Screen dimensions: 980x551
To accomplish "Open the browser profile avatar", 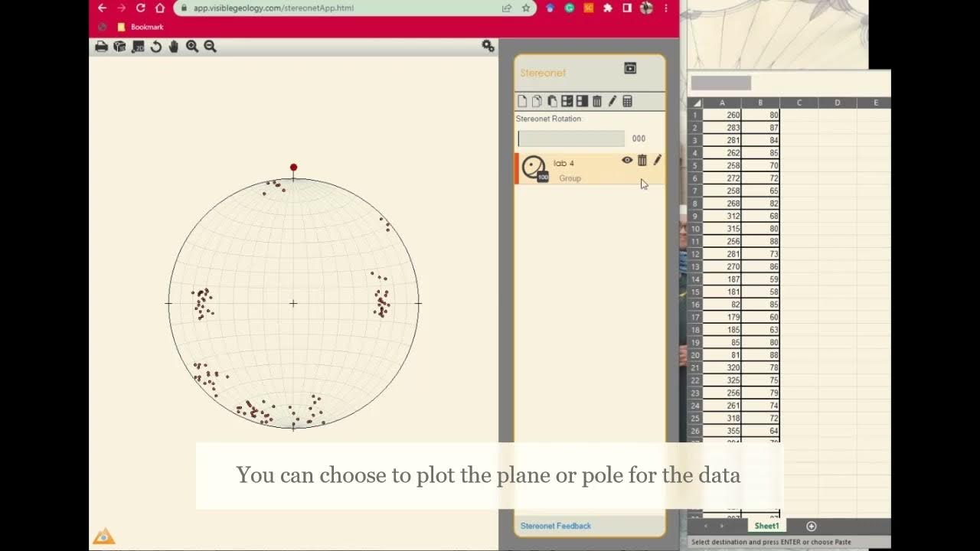I will (646, 8).
